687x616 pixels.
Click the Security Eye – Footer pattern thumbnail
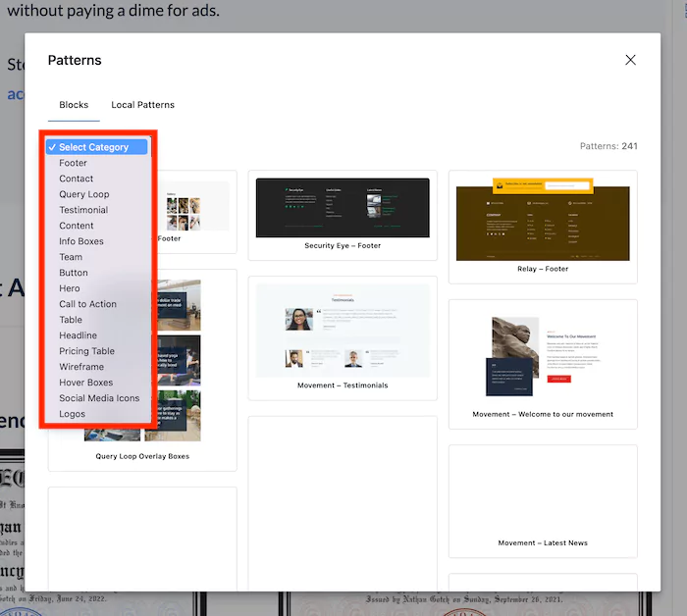(x=343, y=208)
